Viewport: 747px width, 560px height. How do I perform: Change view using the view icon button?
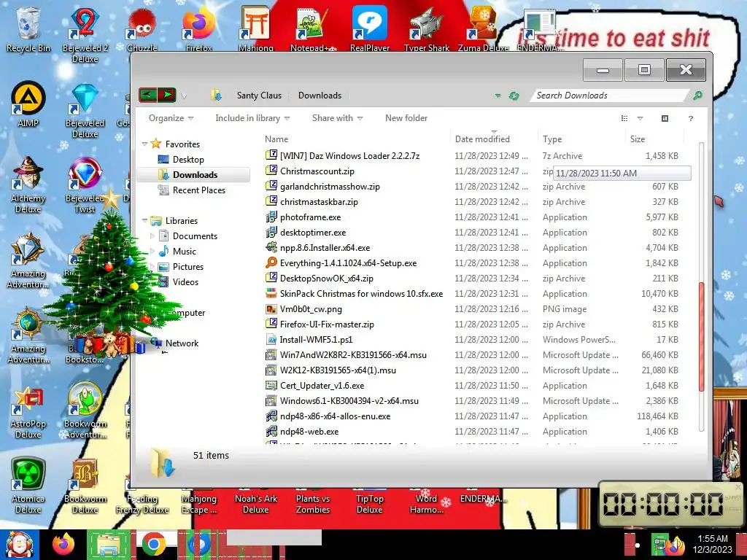point(624,119)
